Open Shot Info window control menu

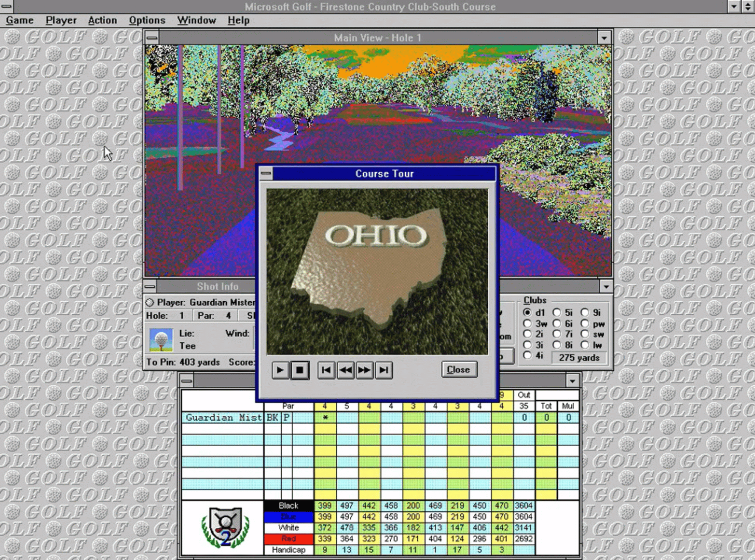[x=150, y=286]
